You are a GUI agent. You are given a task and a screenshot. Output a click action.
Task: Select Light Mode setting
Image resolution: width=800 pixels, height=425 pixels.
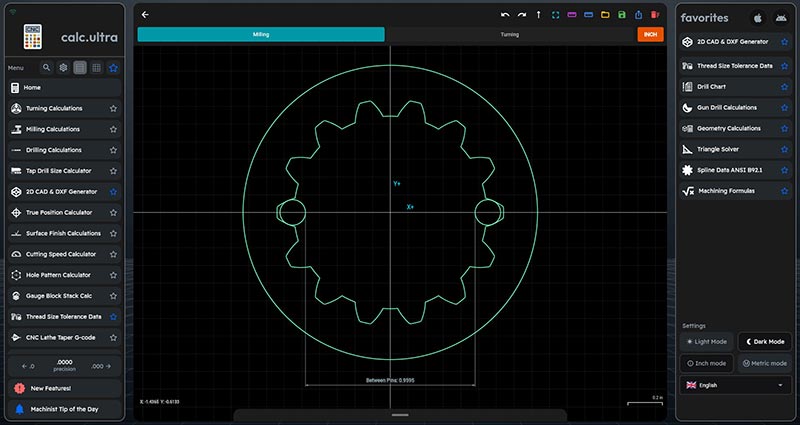pyautogui.click(x=706, y=341)
